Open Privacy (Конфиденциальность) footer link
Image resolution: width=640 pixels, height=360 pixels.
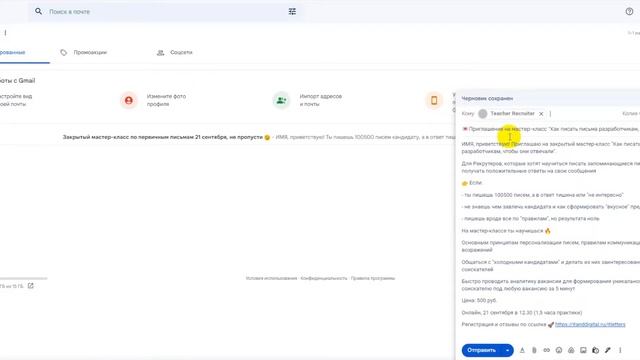click(324, 278)
